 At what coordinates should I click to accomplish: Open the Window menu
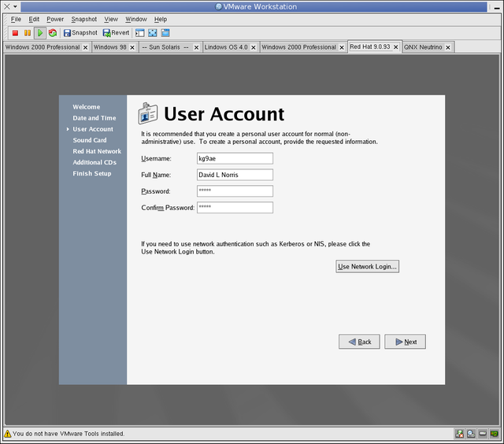tap(136, 19)
